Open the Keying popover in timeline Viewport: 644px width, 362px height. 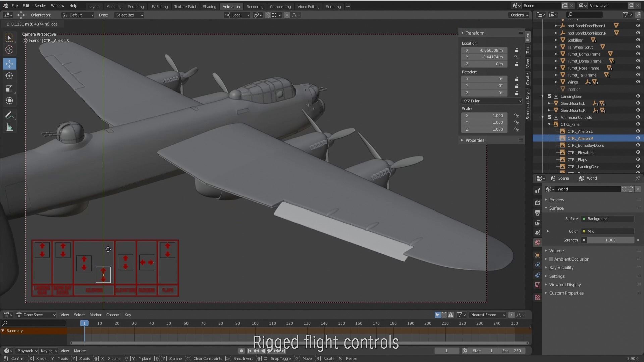[x=49, y=351]
